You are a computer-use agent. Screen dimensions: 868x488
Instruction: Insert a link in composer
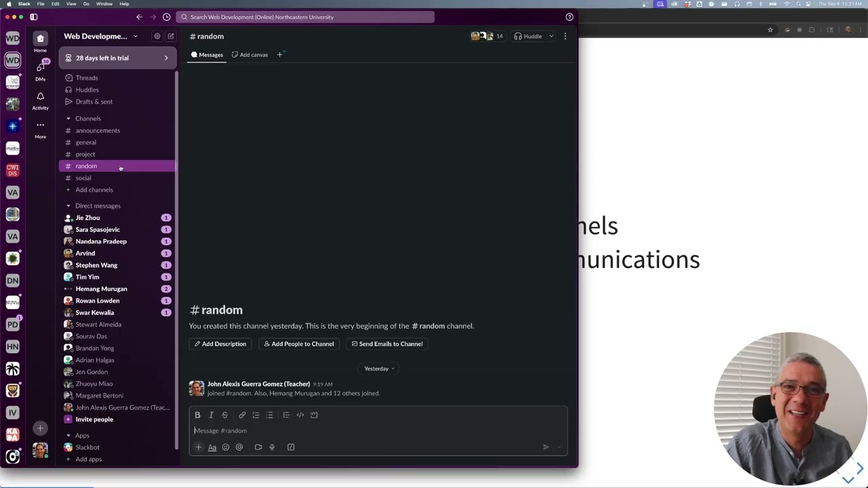pos(242,415)
